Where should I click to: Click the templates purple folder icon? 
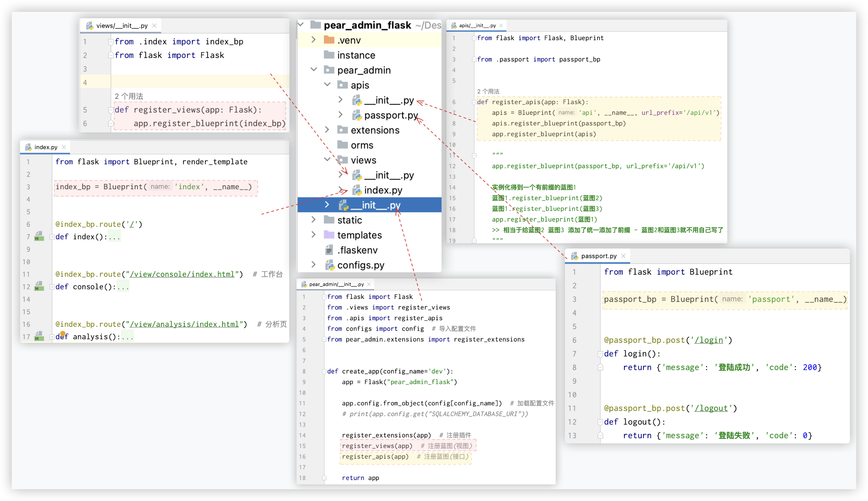[329, 235]
